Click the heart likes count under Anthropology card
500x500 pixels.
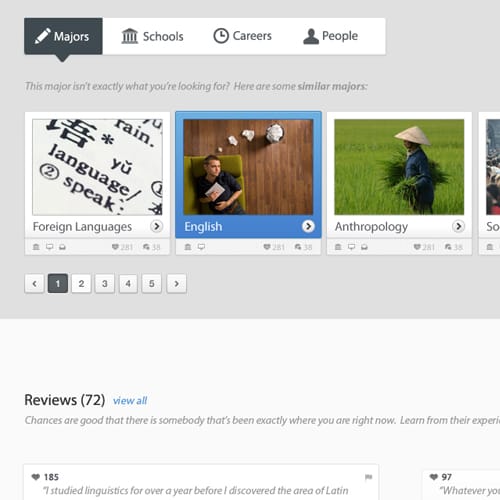[424, 247]
